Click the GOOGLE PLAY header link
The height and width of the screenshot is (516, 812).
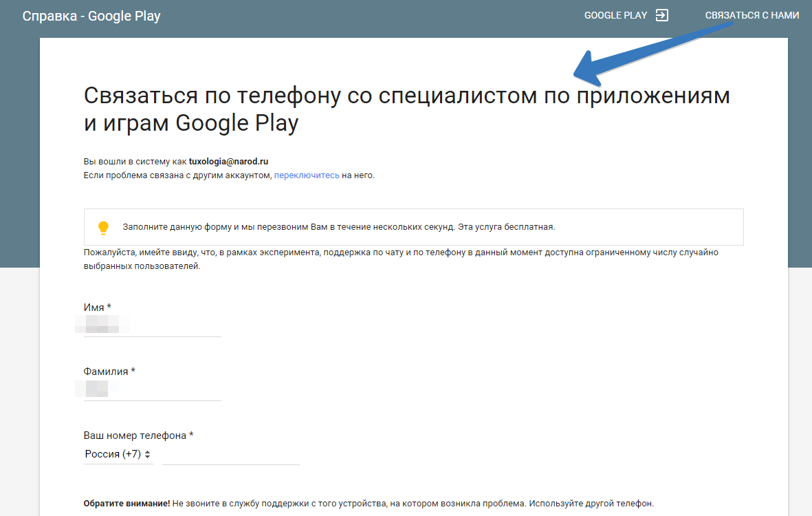point(615,16)
